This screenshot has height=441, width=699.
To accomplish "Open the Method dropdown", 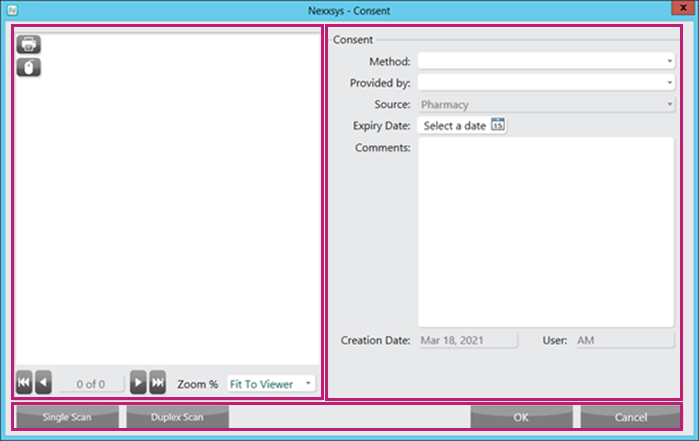I will 545,62.
